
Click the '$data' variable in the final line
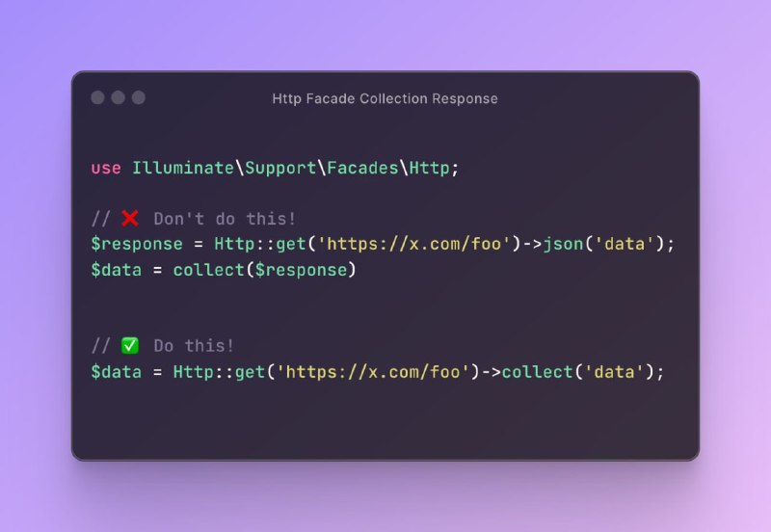pyautogui.click(x=116, y=372)
